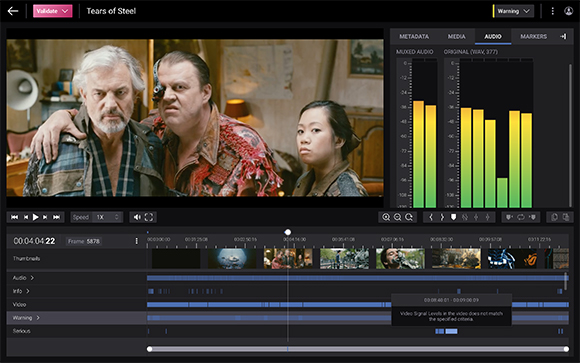Viewport: 580px width, 363px height.
Task: Click the timeline tracks vertical scrollbar
Action: pos(565,281)
